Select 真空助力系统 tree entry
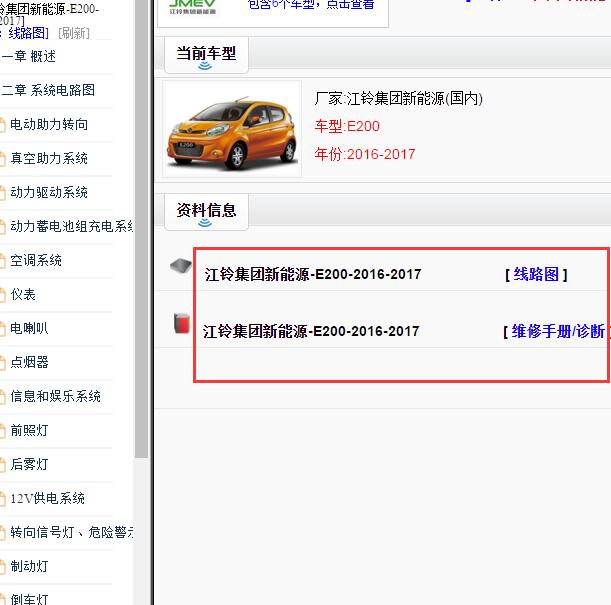Viewport: 611px width, 605px height. coord(49,158)
